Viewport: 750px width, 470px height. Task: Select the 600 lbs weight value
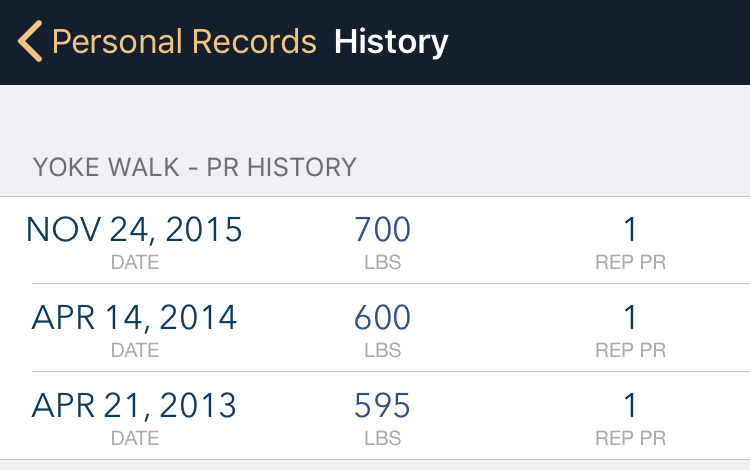[382, 317]
